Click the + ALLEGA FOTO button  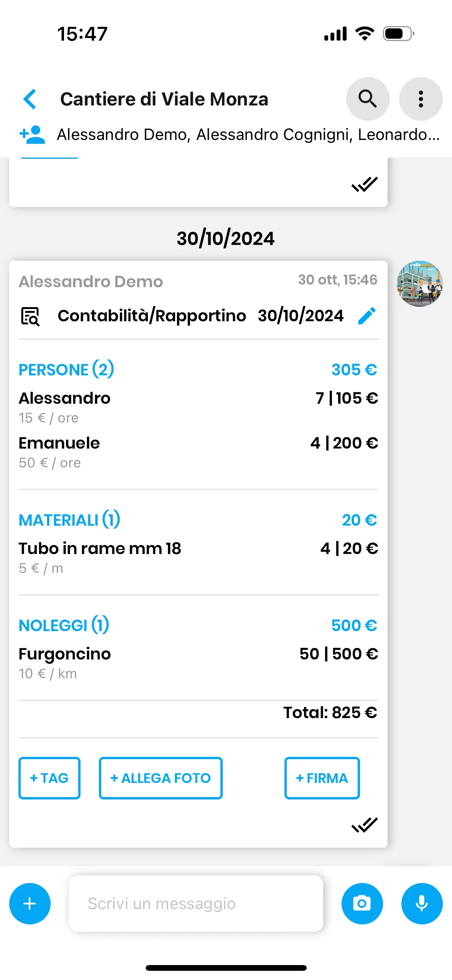click(x=161, y=778)
